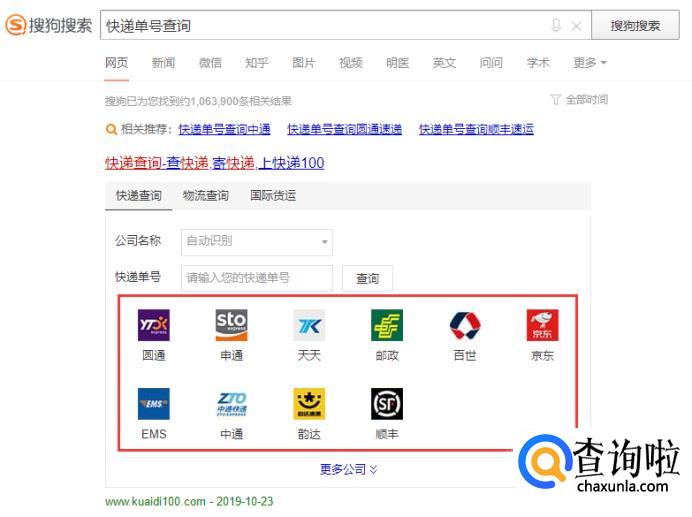Switch to the 英文 tab
This screenshot has width=692, height=517.
[x=444, y=63]
